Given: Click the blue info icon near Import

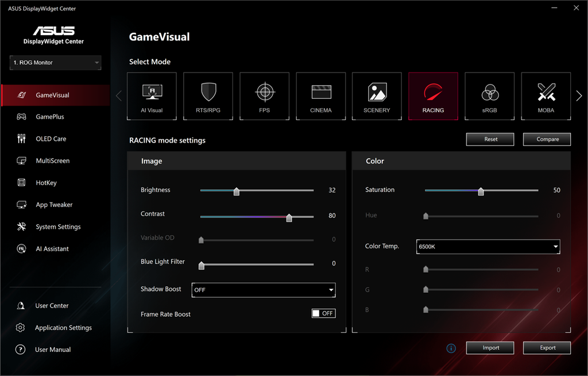Looking at the screenshot, I should tap(451, 348).
